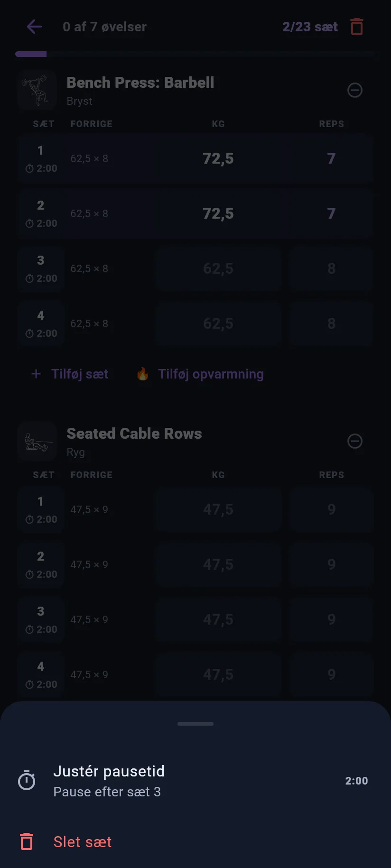Click the red trash icon in header
Screen dimensions: 391x868
[357, 27]
